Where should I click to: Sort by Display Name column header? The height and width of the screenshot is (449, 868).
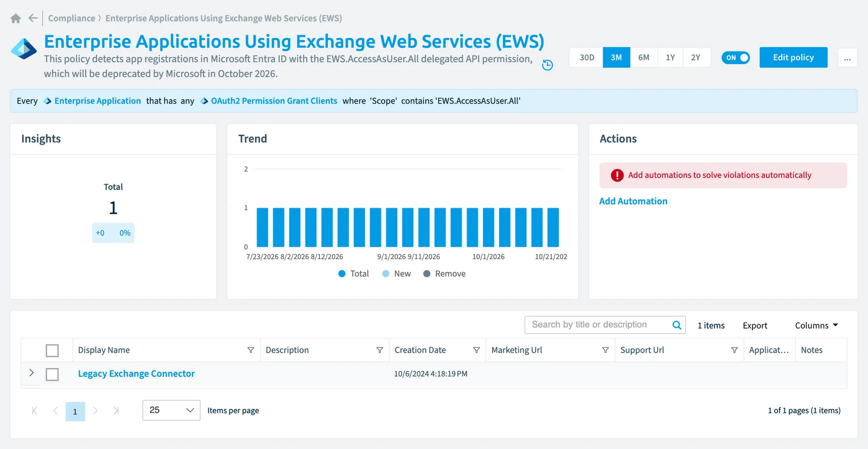tap(104, 350)
